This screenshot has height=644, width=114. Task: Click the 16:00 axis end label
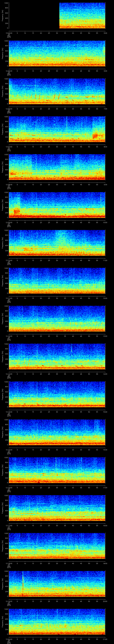pos(105,450)
